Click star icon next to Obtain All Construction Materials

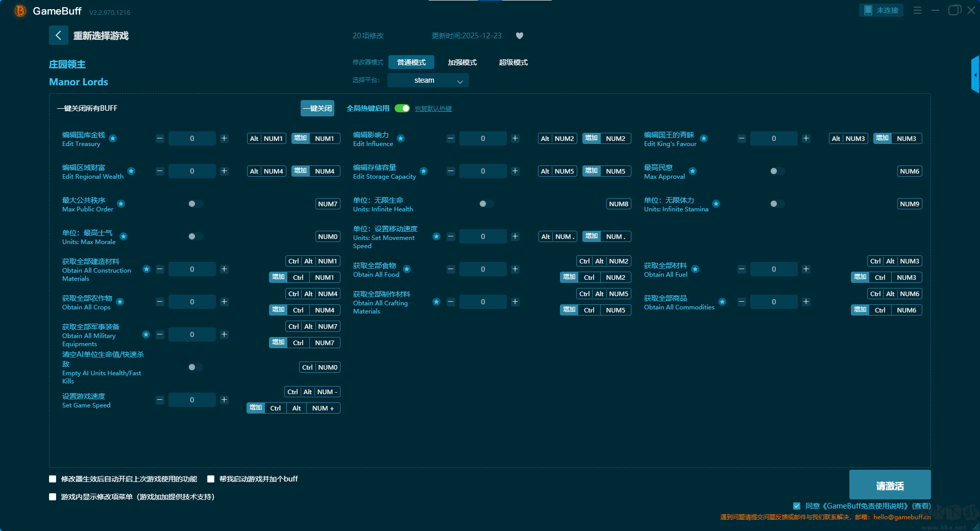[146, 269]
